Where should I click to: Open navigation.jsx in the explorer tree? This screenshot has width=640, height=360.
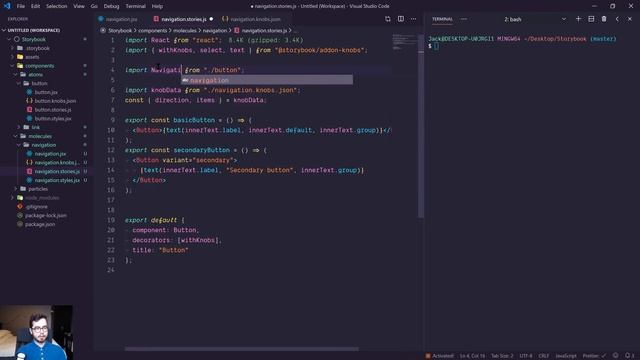click(50, 154)
